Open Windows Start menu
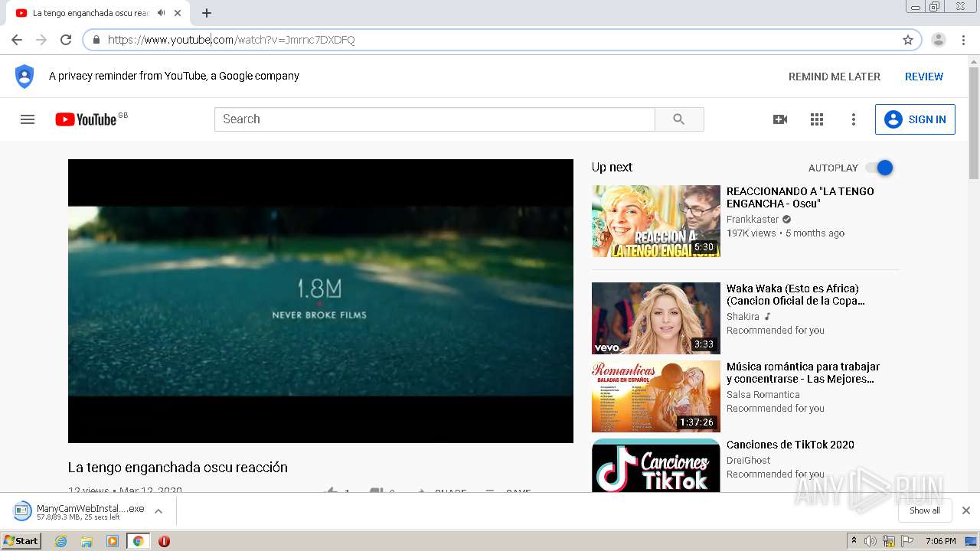 click(x=21, y=541)
